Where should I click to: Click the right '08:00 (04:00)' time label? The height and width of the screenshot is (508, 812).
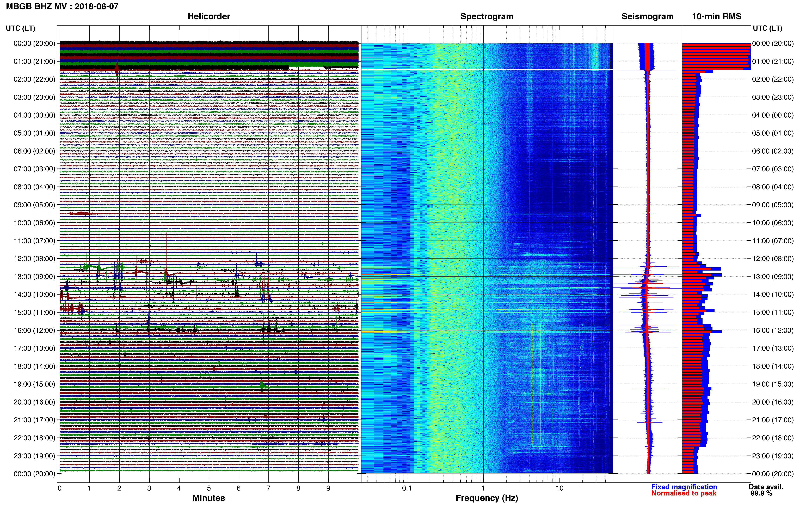pyautogui.click(x=773, y=187)
